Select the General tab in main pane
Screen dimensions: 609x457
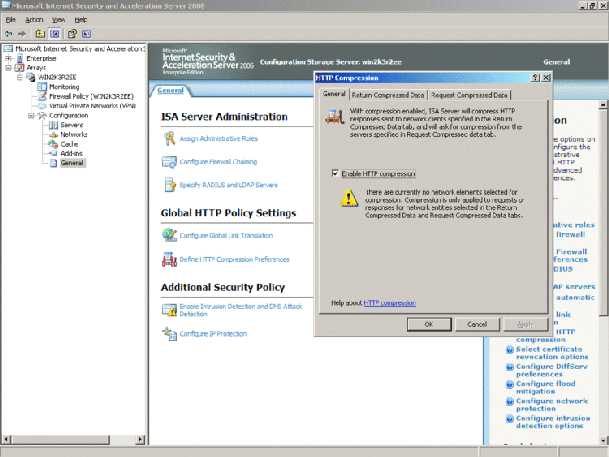click(x=170, y=90)
